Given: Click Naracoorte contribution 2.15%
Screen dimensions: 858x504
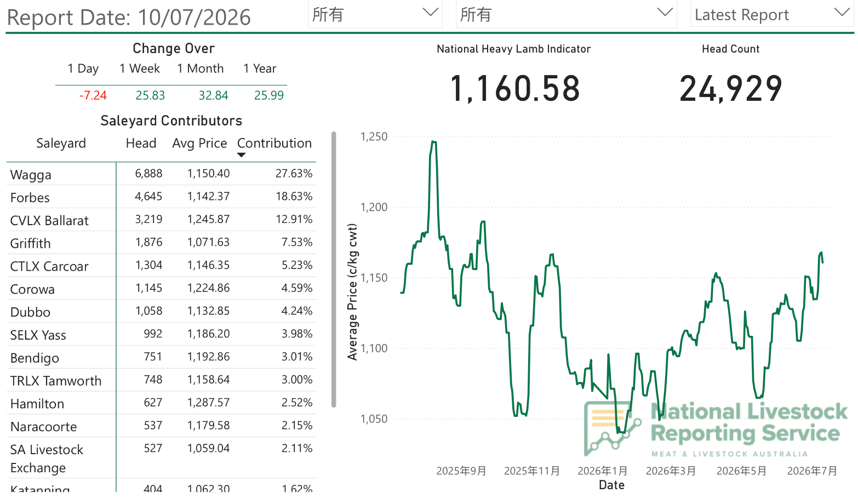Looking at the screenshot, I should 297,426.
